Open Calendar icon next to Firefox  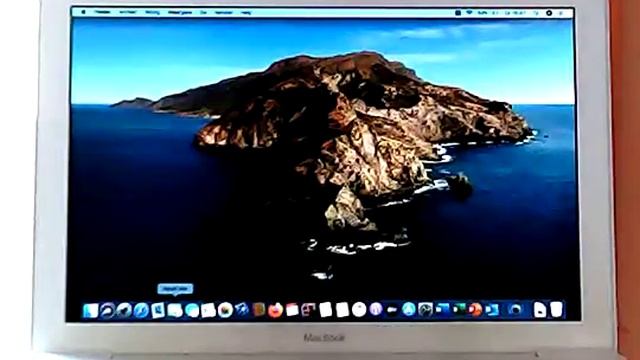292,310
